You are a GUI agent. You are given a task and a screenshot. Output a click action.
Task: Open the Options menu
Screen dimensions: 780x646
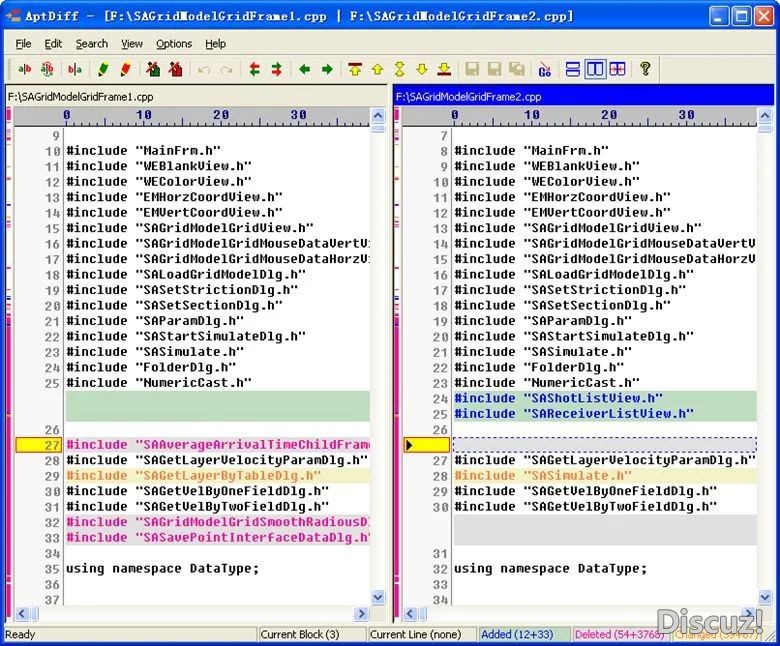click(174, 44)
